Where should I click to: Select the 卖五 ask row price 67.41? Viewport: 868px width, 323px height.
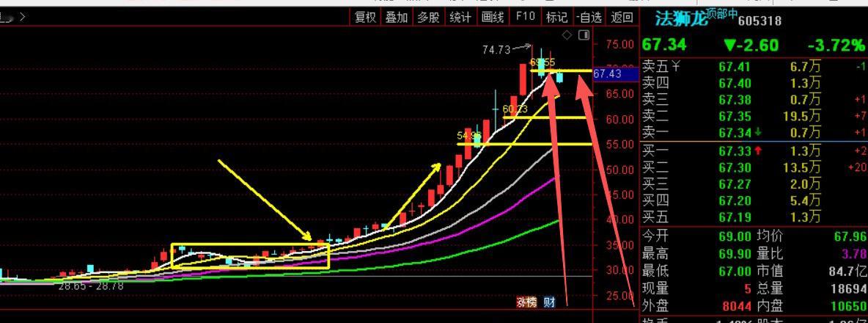tap(735, 68)
